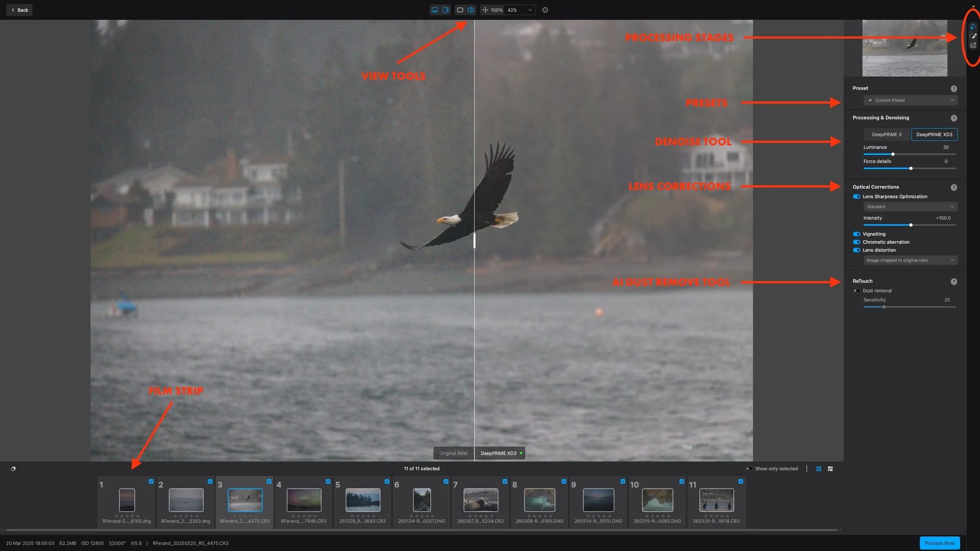
Task: Disable the Vignetting toggle
Action: (x=856, y=234)
